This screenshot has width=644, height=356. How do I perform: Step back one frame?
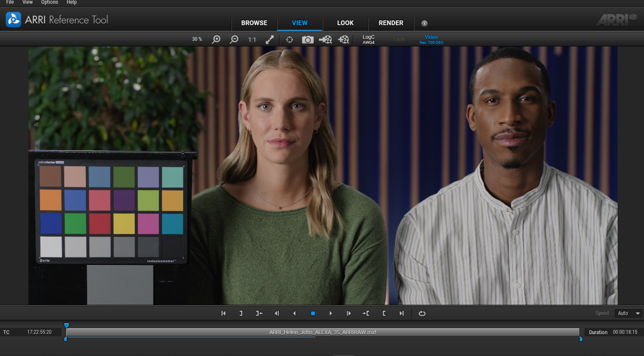tap(277, 313)
